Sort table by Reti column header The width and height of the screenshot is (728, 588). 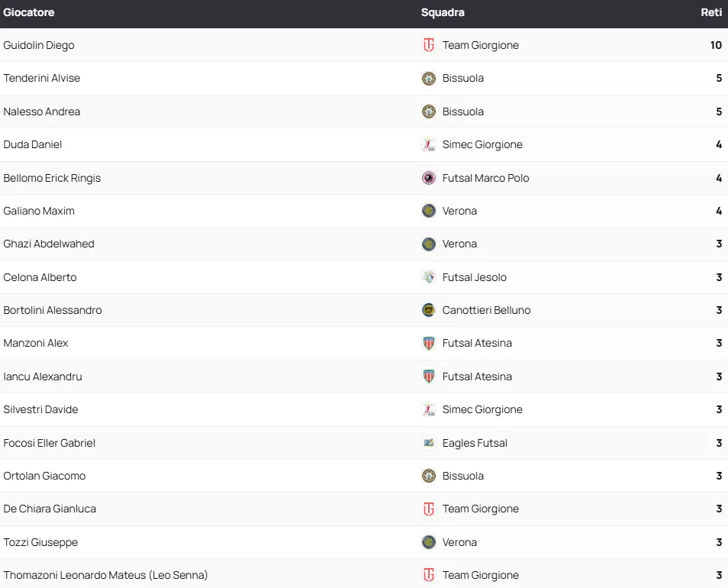711,12
